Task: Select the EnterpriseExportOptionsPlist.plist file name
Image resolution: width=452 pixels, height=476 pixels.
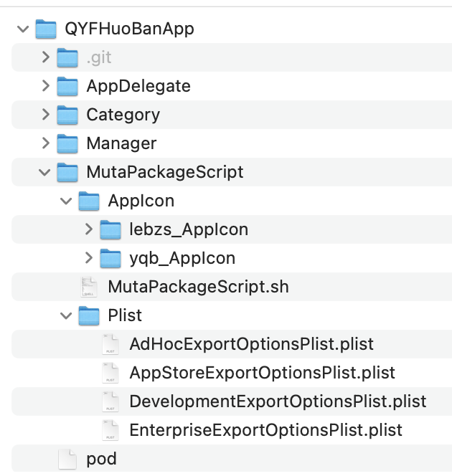Action: 265,430
